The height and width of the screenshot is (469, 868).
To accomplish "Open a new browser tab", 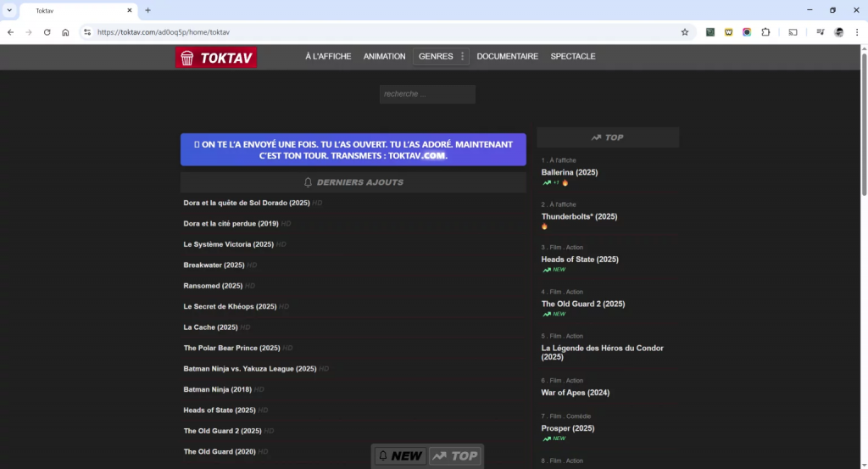I will (147, 10).
